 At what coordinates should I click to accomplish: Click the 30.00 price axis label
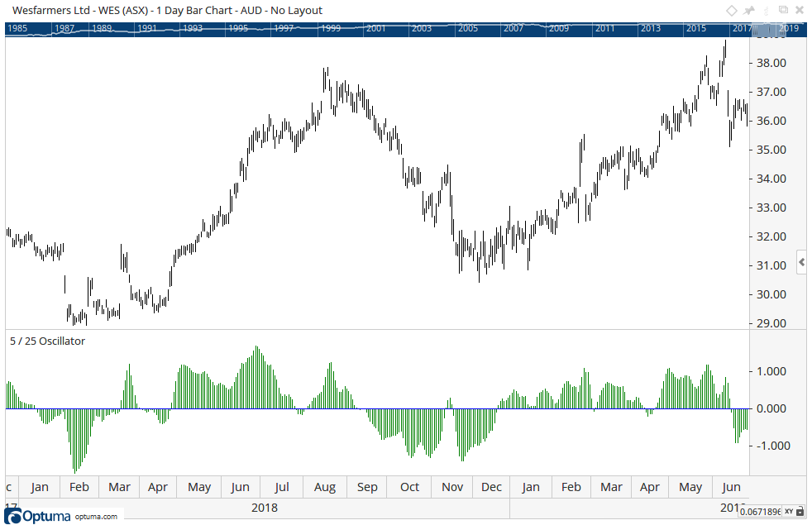(x=771, y=294)
